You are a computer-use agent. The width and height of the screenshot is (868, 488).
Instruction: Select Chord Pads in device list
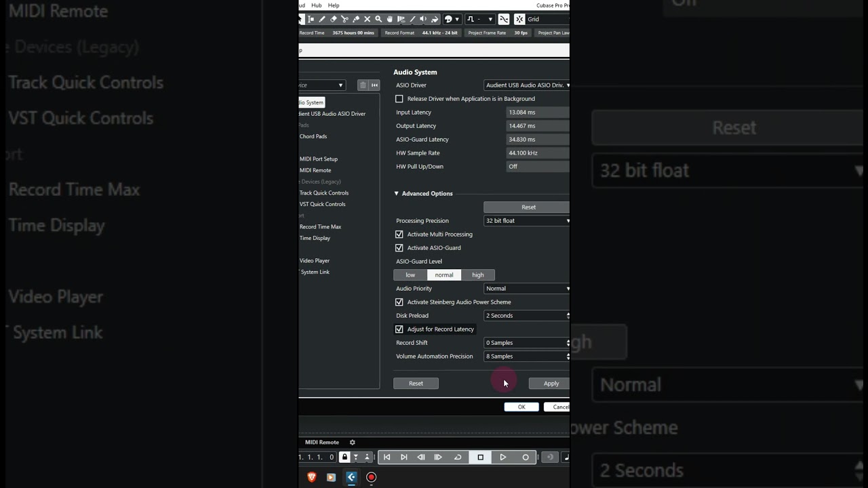click(313, 136)
